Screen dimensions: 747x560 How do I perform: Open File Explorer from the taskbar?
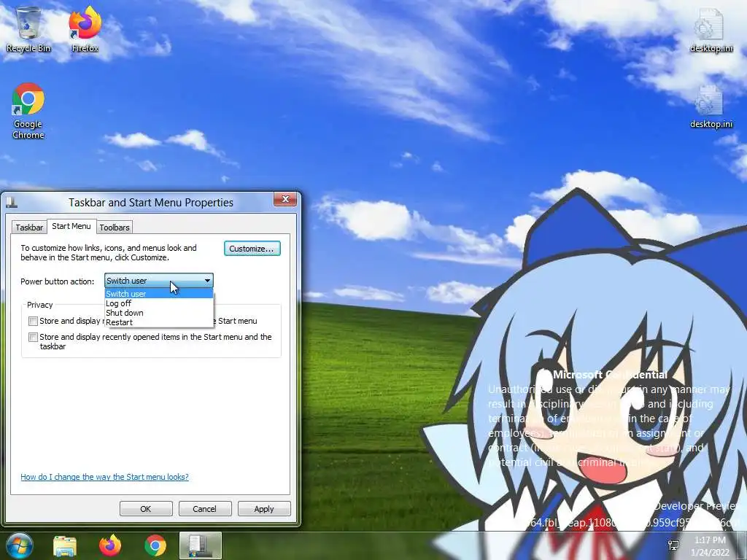pyautogui.click(x=65, y=545)
